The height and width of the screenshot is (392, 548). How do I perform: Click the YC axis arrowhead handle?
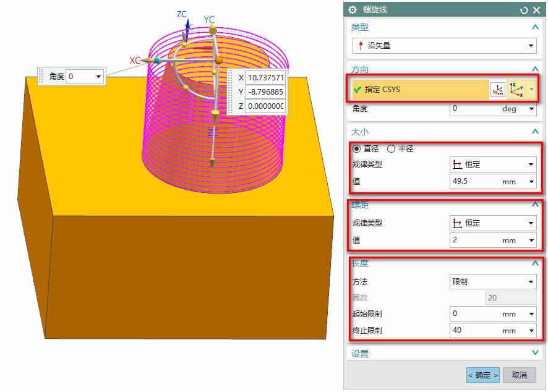click(x=213, y=30)
